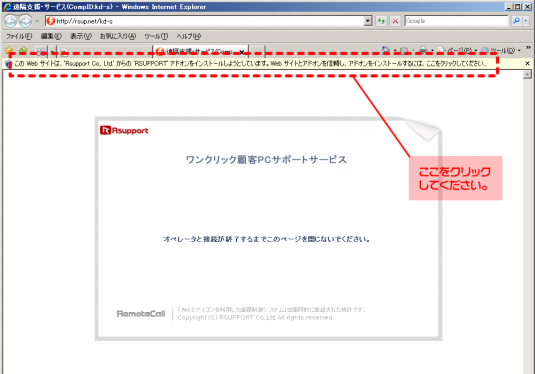Screen dimensions: 535x374
Task: Maximize the Internet Explorer window
Action: tap(518, 6)
